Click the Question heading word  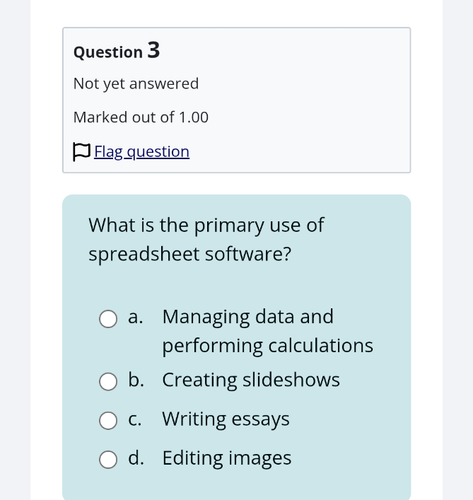108,52
